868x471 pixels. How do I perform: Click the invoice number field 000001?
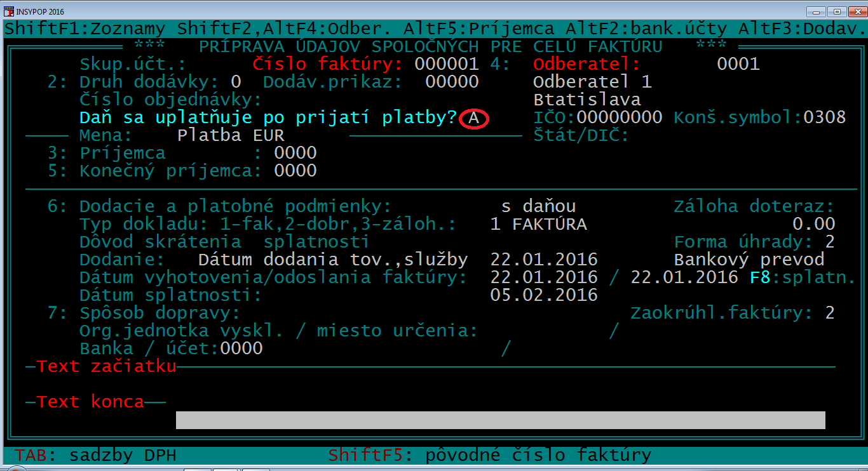click(x=447, y=64)
